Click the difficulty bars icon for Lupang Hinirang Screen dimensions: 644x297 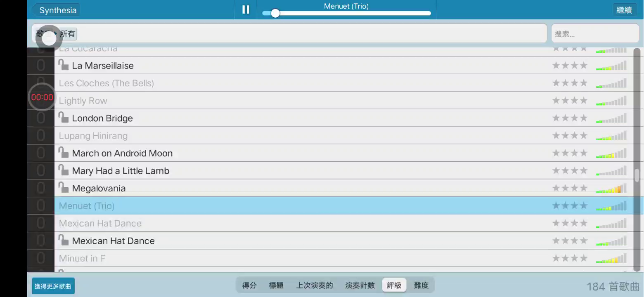tap(611, 136)
